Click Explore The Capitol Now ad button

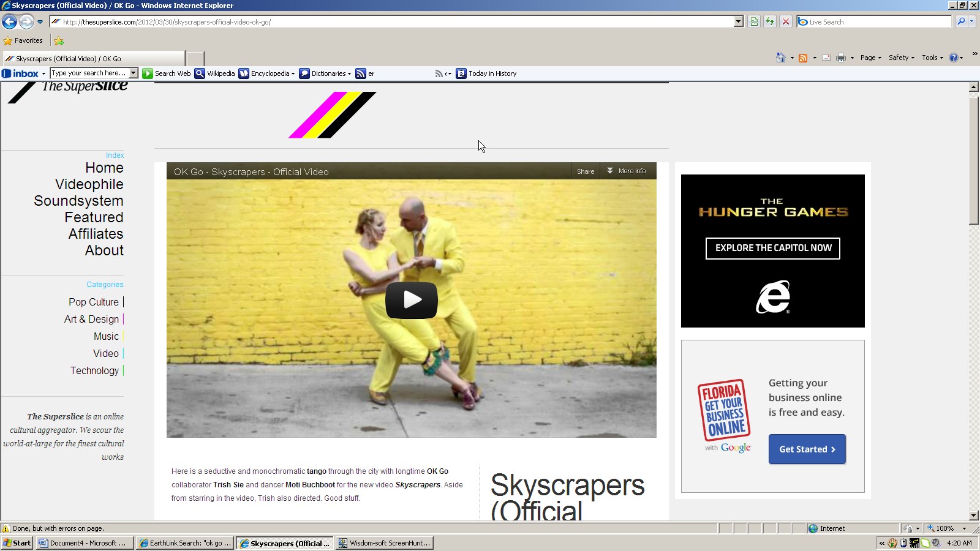(x=773, y=248)
